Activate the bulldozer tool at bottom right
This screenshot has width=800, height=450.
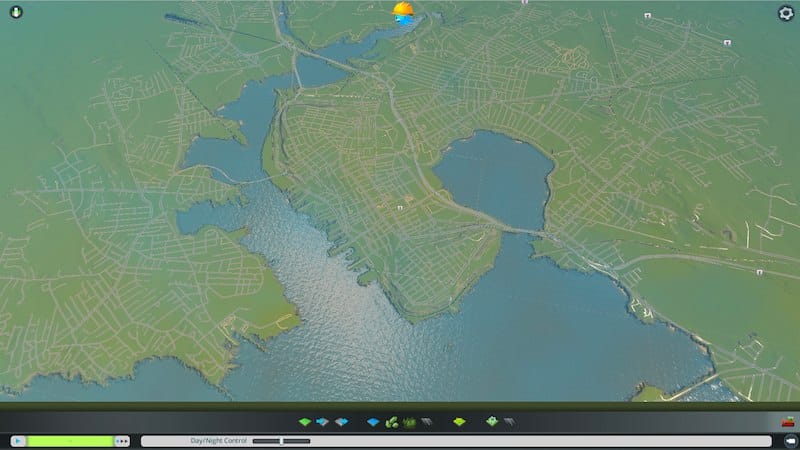click(x=785, y=422)
